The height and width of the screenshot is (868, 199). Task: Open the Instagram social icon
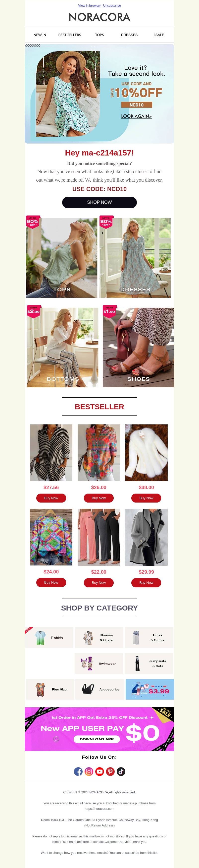tap(89, 771)
